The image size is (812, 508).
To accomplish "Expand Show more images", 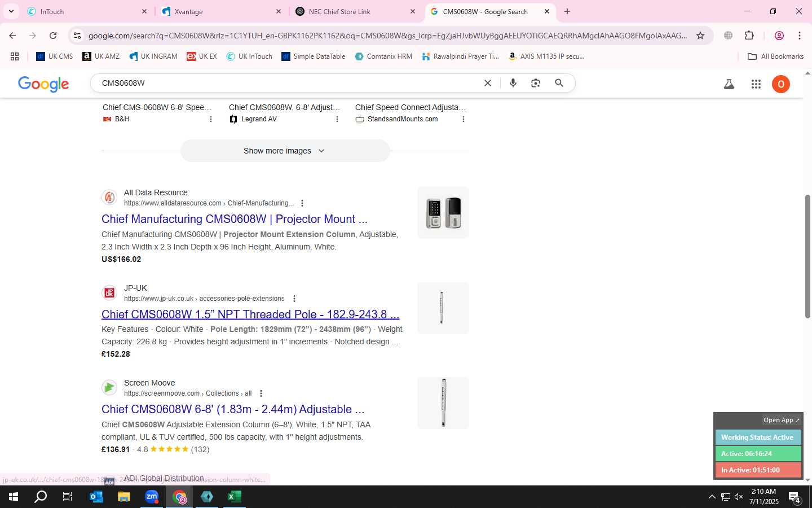I will (285, 151).
